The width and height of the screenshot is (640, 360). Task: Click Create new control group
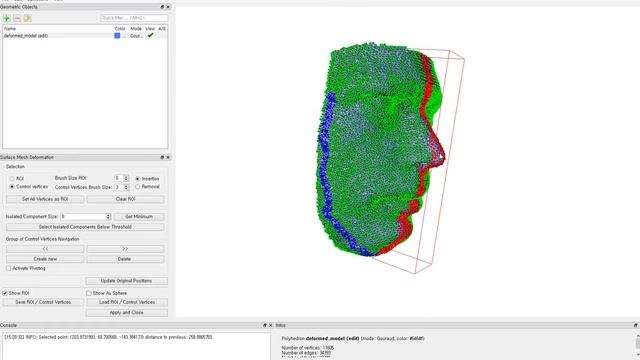pyautogui.click(x=45, y=259)
